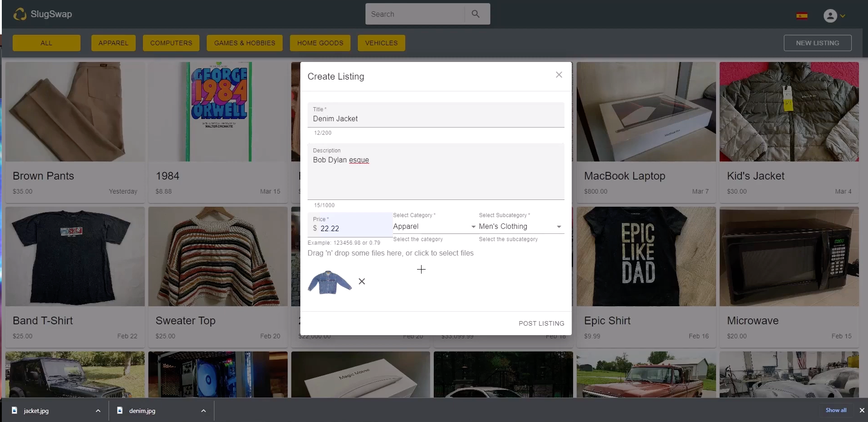The image size is (868, 422).
Task: Open the Kid's Jacket listing photo
Action: tap(789, 112)
